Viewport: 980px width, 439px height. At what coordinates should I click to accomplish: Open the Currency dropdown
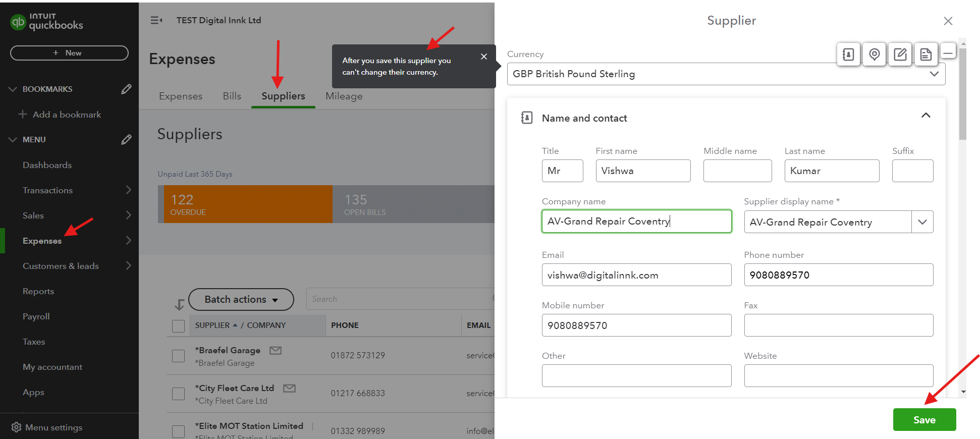(726, 74)
